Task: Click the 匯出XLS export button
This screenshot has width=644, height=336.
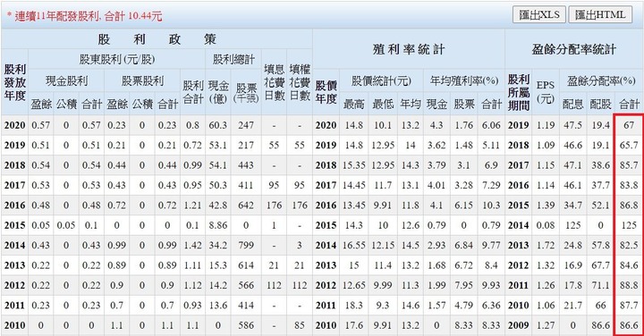Action: (x=538, y=15)
